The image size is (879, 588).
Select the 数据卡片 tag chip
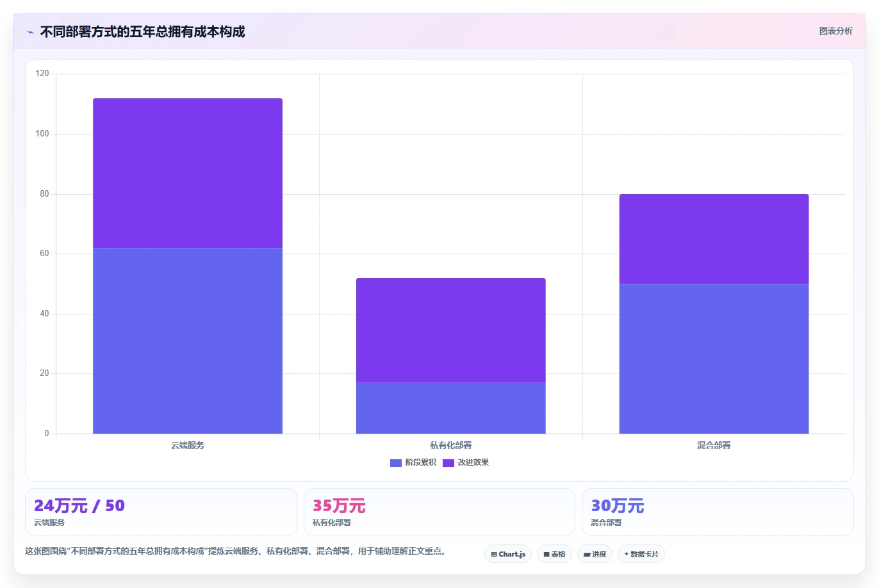641,554
